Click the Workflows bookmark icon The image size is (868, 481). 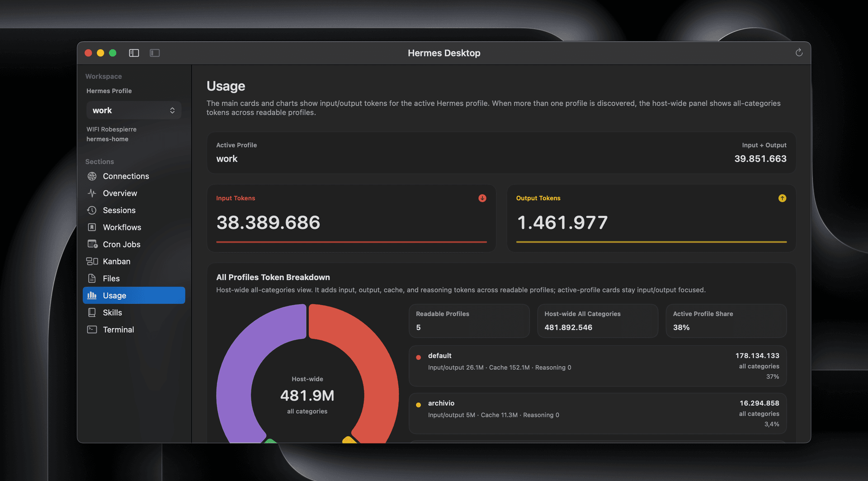coord(92,227)
